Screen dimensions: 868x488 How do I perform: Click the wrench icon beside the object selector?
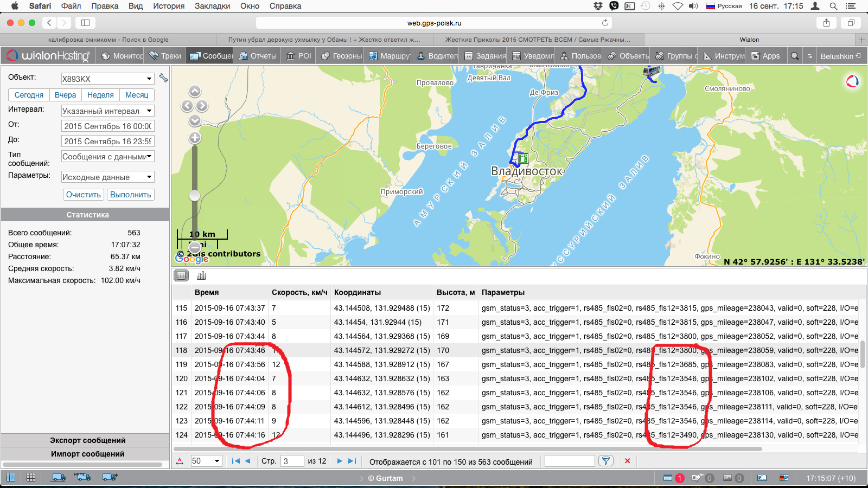163,78
